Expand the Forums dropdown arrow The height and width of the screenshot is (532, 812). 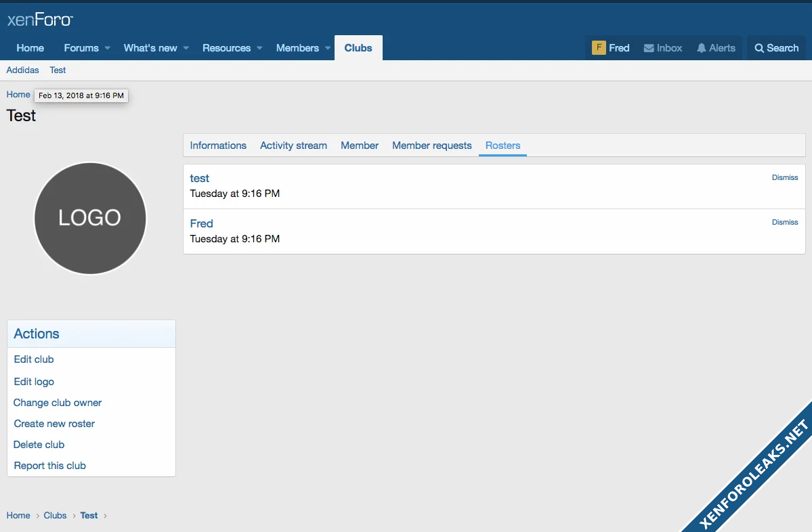coord(107,48)
